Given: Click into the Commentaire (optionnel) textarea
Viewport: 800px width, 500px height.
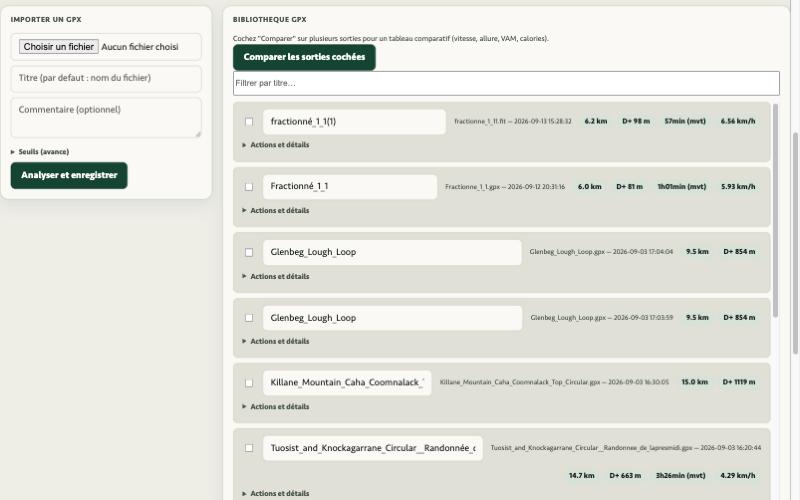Looking at the screenshot, I should [106, 118].
